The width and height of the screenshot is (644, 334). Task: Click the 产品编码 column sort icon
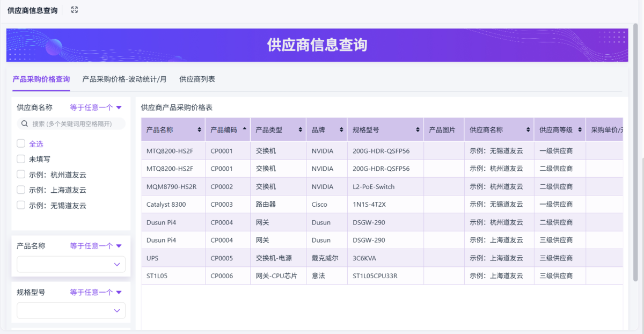(245, 129)
